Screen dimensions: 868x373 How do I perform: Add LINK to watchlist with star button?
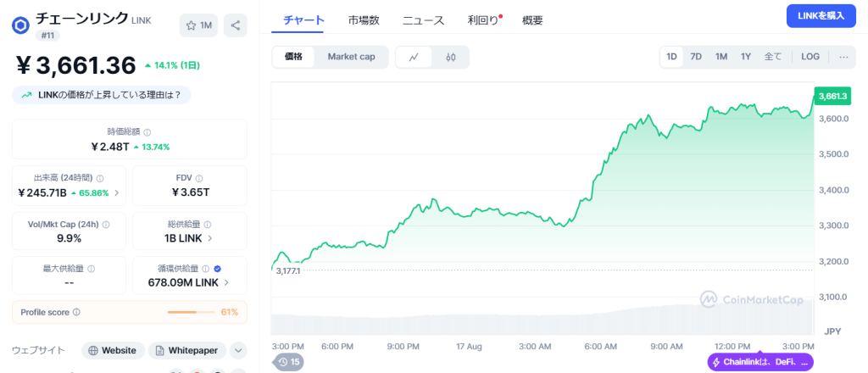[x=199, y=25]
